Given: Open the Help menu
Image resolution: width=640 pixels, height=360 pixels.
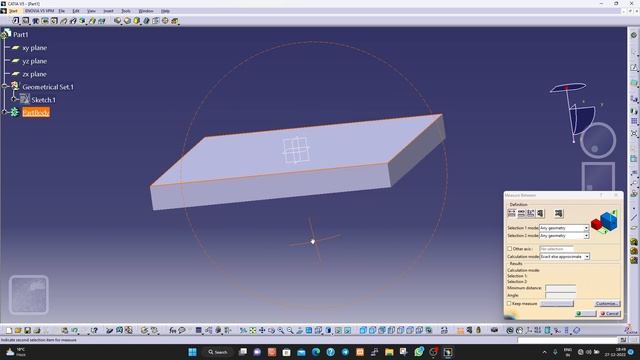Looking at the screenshot, I should tap(165, 11).
